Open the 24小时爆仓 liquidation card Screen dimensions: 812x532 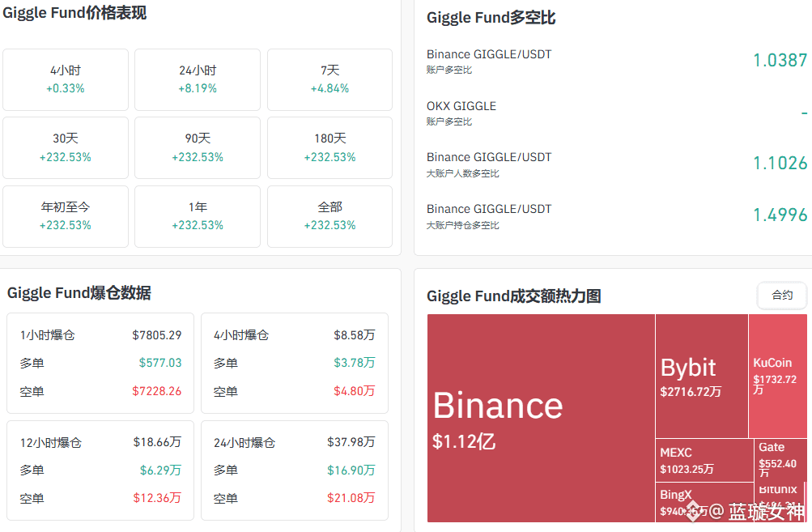pyautogui.click(x=295, y=470)
